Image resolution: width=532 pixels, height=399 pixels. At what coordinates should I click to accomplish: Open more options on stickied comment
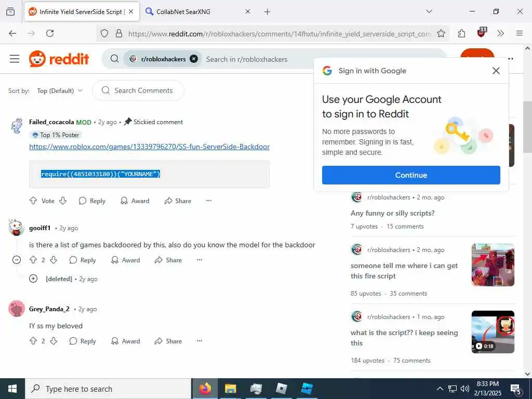click(x=209, y=201)
